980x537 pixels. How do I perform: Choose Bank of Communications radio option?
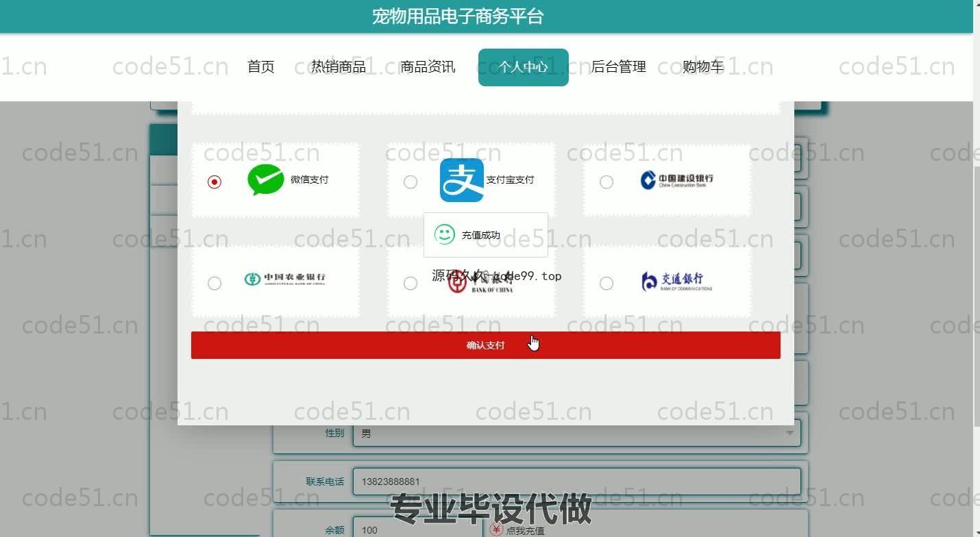click(x=607, y=283)
